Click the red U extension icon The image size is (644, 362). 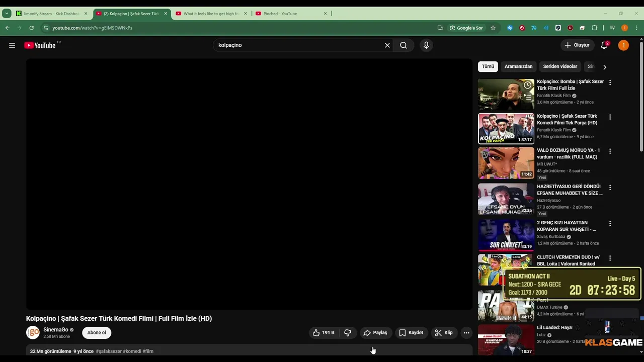[570, 28]
